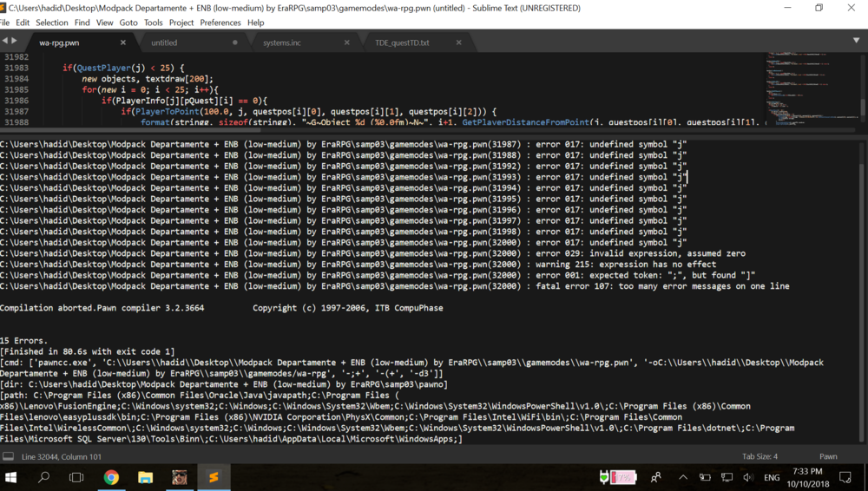Launch Google Chrome from taskbar
The width and height of the screenshot is (868, 491).
tap(111, 477)
